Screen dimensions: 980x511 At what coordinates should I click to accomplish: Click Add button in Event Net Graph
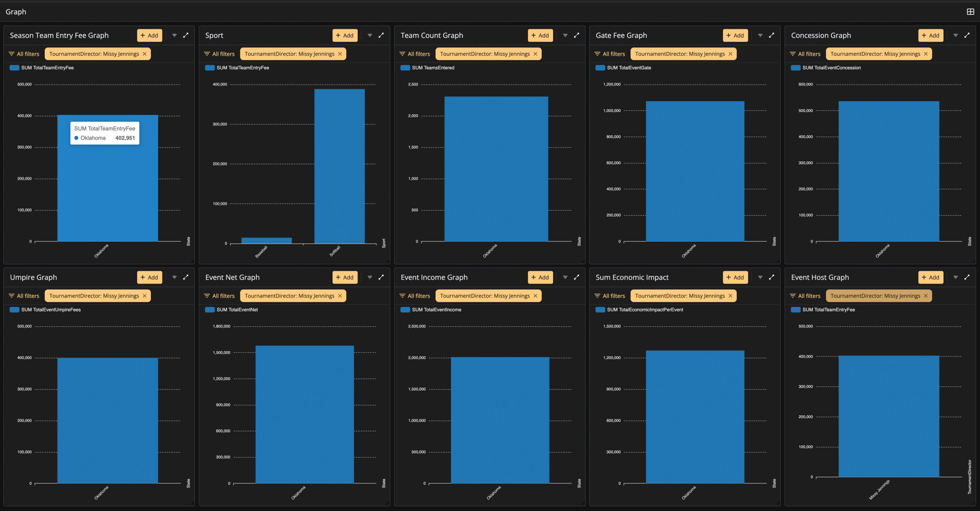coord(345,277)
